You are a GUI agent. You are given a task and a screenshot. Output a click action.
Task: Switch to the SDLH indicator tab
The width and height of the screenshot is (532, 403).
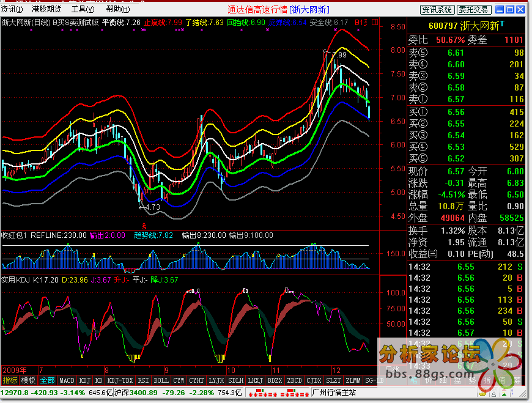tap(236, 380)
